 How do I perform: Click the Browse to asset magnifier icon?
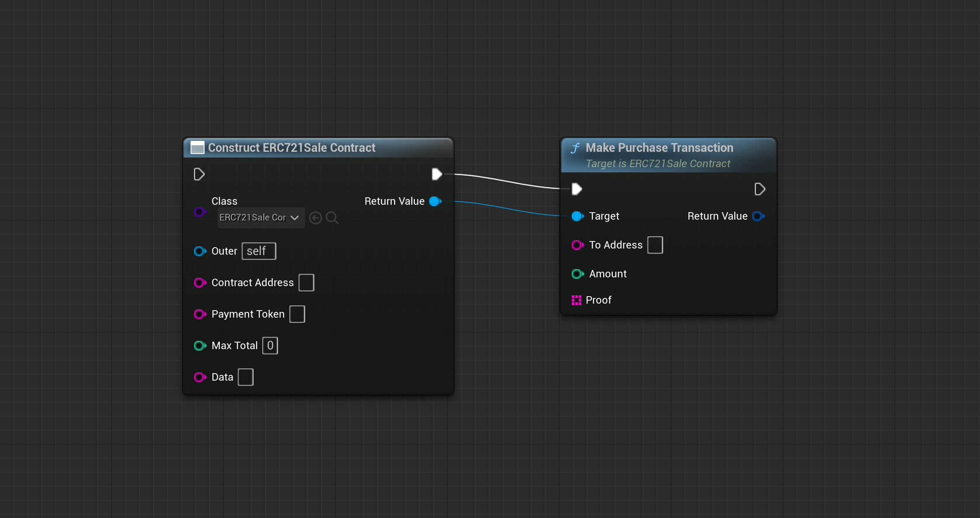(x=332, y=218)
